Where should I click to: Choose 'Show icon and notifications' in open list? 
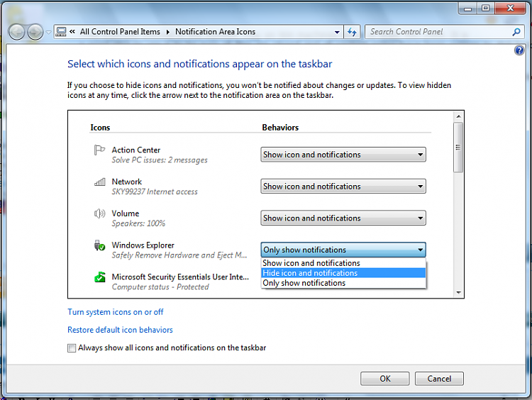343,263
